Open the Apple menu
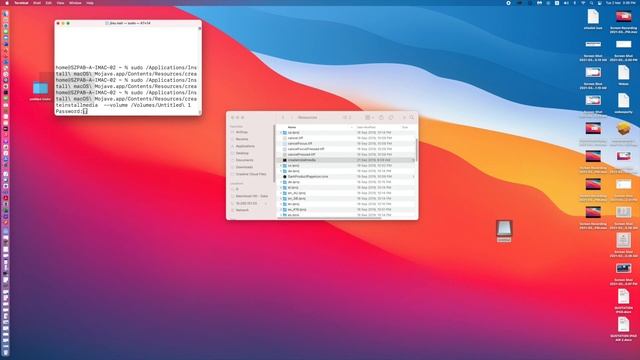Image resolution: width=640 pixels, height=360 pixels. pyautogui.click(x=7, y=3)
